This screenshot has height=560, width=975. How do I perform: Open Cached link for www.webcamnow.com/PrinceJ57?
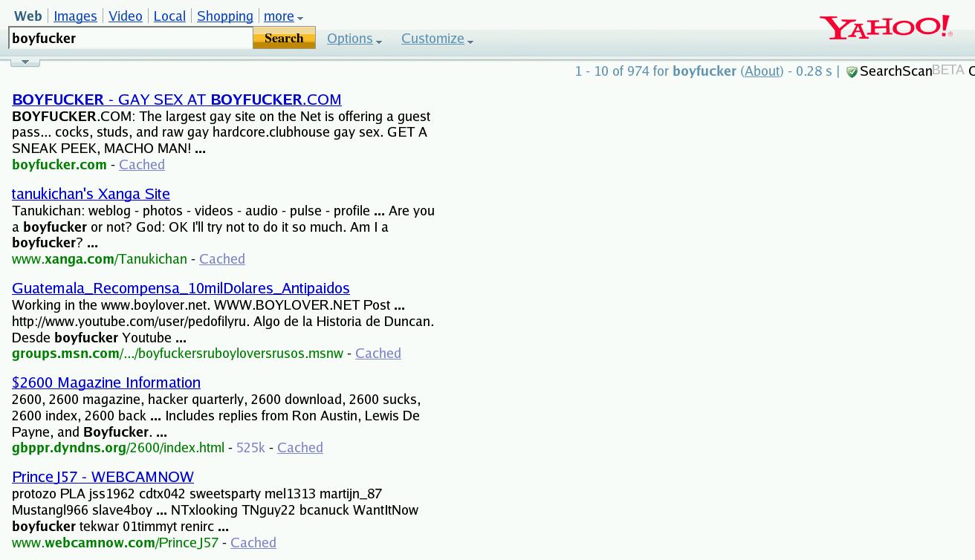253,543
